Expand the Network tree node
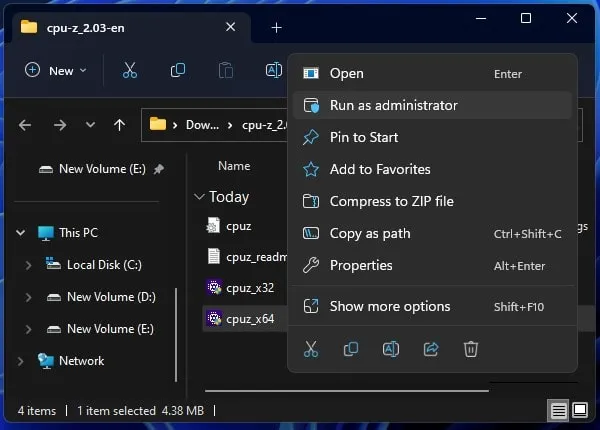This screenshot has width=600, height=430. (x=21, y=361)
